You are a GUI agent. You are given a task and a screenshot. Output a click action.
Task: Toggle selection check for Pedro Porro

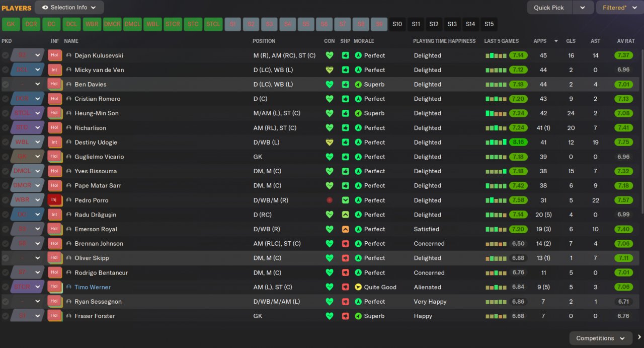[6, 200]
